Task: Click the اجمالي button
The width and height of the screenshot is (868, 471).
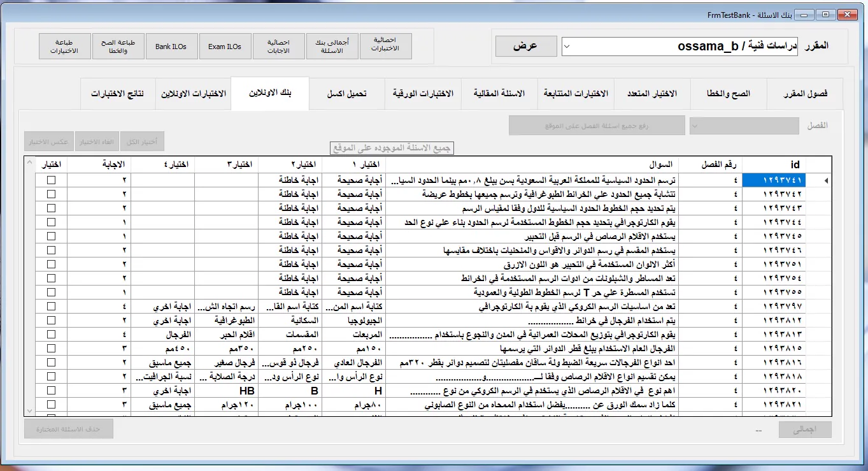Action: [805, 430]
